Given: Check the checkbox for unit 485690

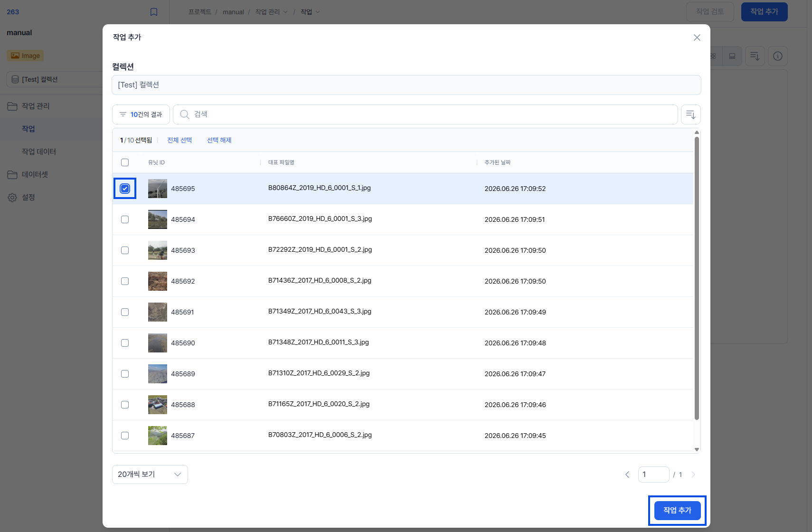Looking at the screenshot, I should point(125,343).
